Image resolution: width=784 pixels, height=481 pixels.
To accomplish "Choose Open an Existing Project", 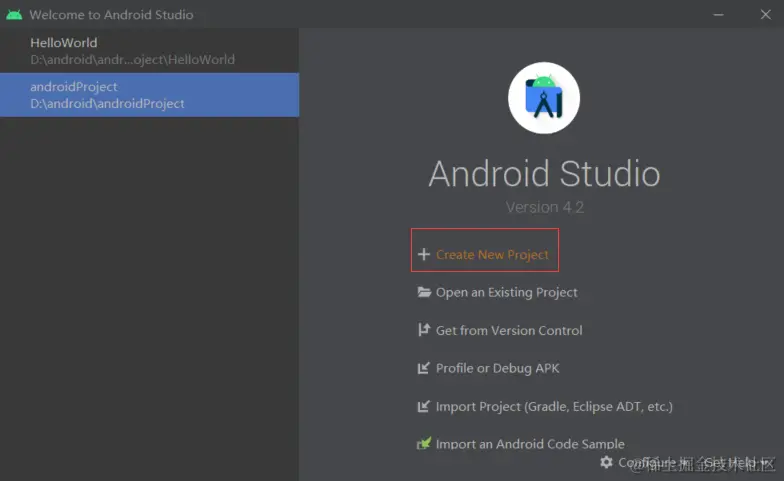I will tap(506, 292).
